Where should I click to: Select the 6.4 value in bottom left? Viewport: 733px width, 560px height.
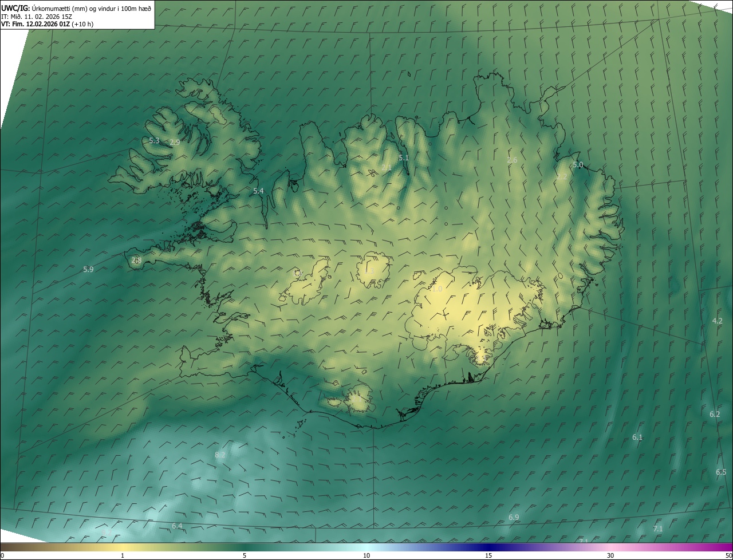point(177,526)
